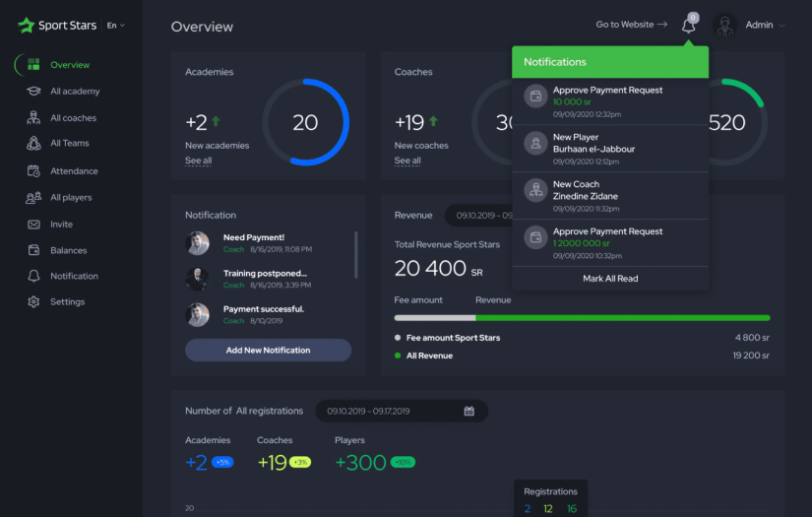Open the En language dropdown
This screenshot has width=812, height=517.
pos(115,26)
